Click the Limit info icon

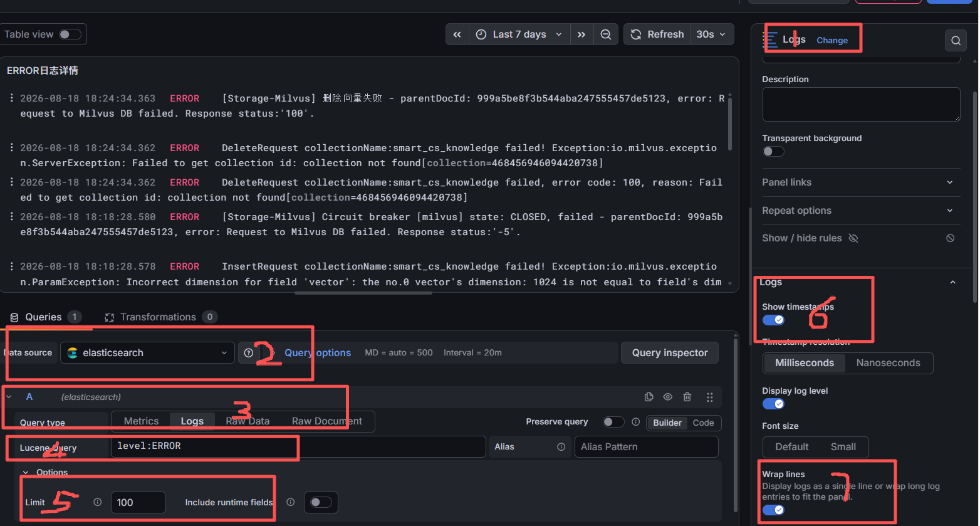tap(97, 502)
